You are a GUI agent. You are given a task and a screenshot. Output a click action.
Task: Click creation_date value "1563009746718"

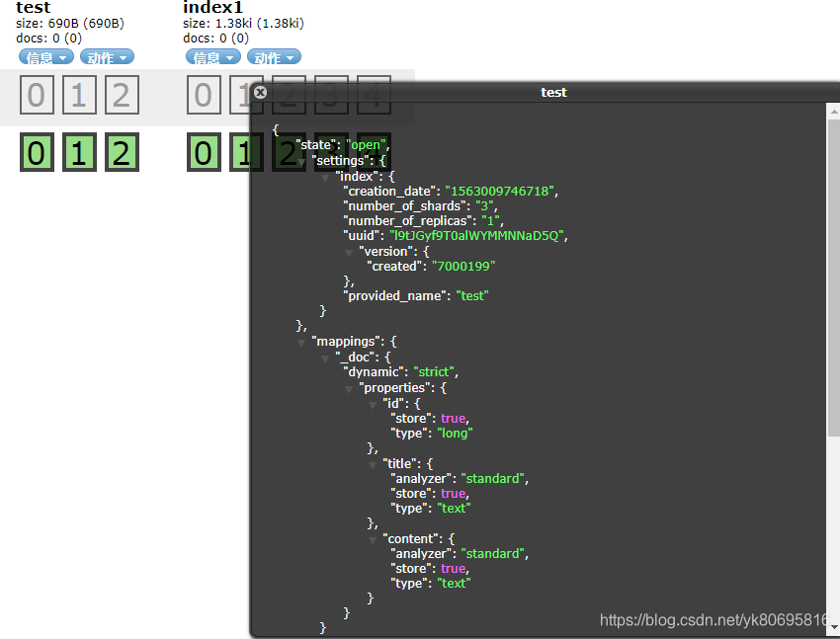pyautogui.click(x=500, y=192)
